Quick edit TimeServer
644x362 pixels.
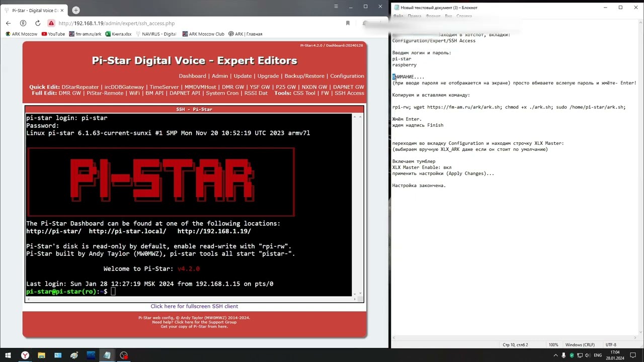tap(164, 87)
